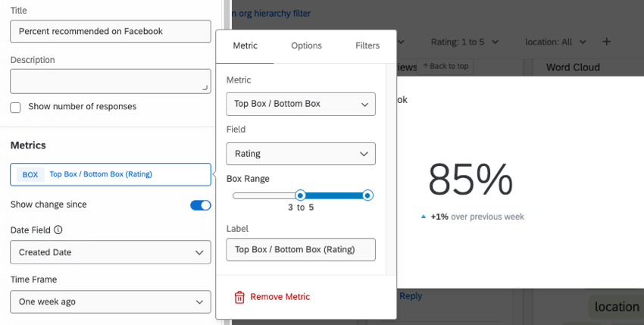Click the trash icon beside Remove Metric

tap(239, 297)
